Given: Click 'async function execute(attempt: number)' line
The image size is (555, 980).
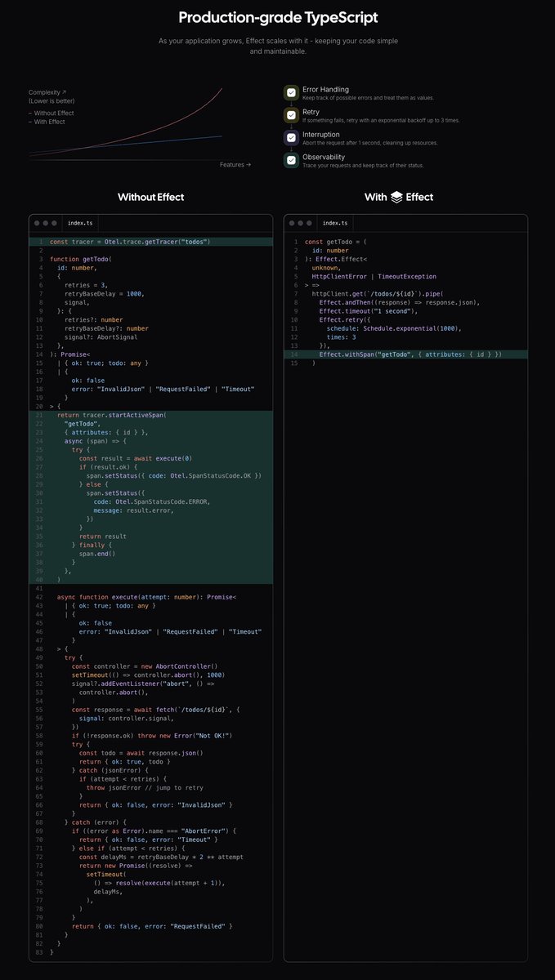Looking at the screenshot, I should click(x=146, y=597).
